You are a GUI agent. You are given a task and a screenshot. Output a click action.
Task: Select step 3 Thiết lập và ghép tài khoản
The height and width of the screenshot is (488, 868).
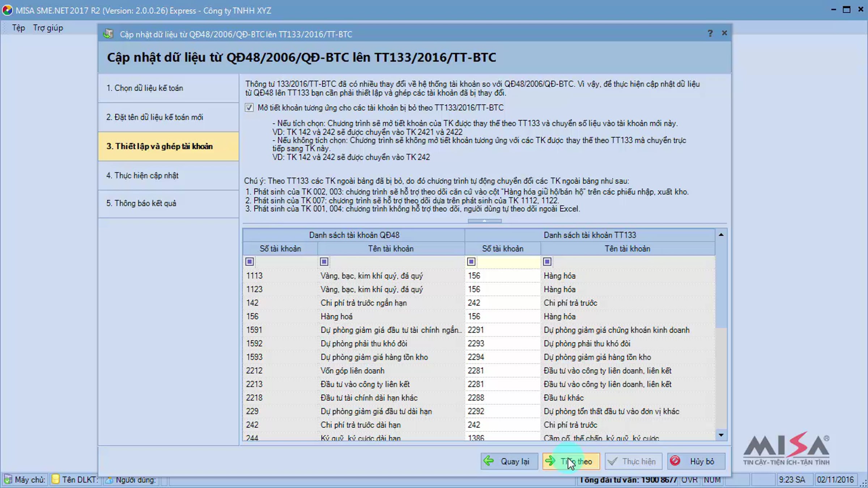(168, 146)
